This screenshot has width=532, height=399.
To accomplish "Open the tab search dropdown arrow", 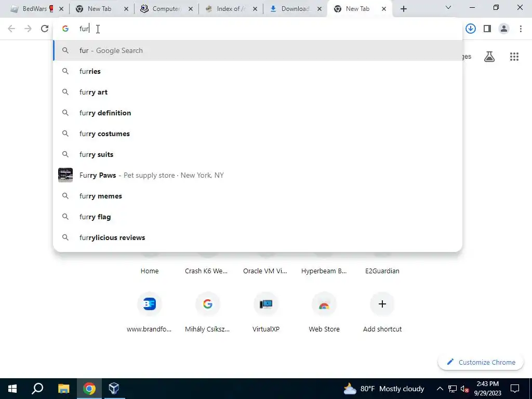I will point(448,7).
